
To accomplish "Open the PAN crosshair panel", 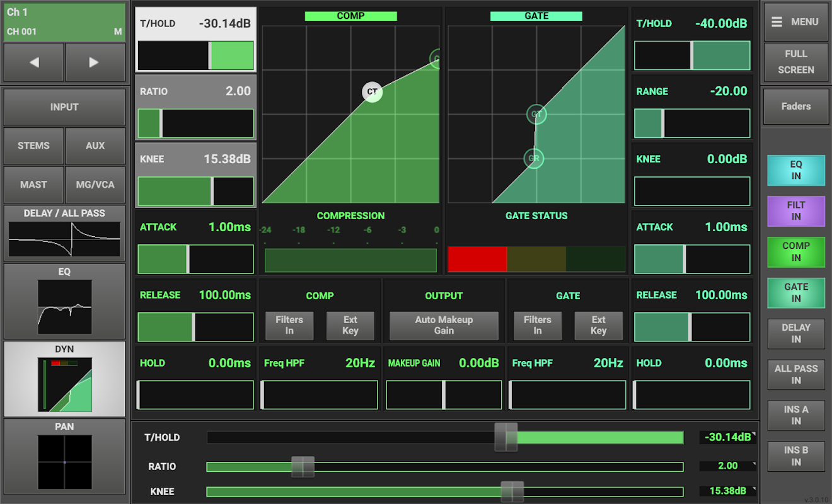I will pyautogui.click(x=64, y=457).
